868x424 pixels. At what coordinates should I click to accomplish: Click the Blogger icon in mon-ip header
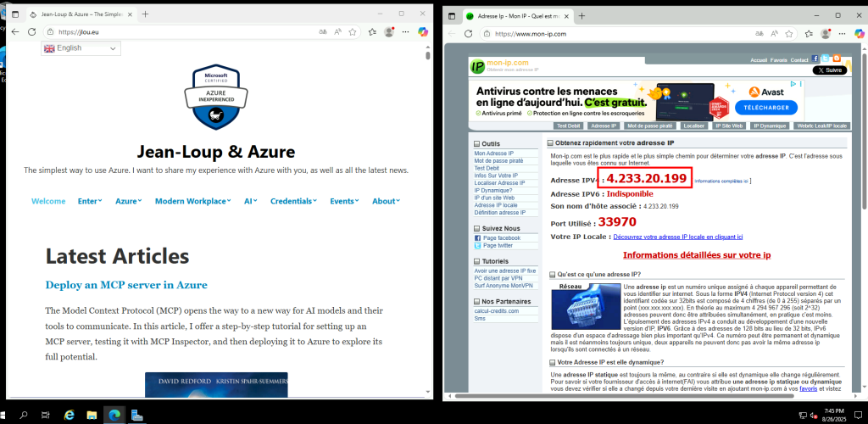pyautogui.click(x=836, y=59)
